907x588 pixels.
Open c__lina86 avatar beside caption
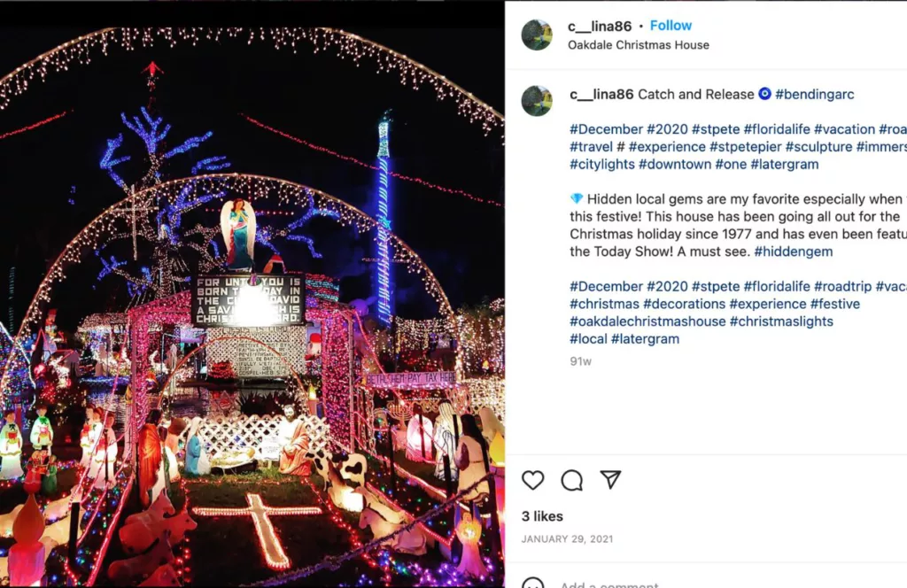pos(537,101)
